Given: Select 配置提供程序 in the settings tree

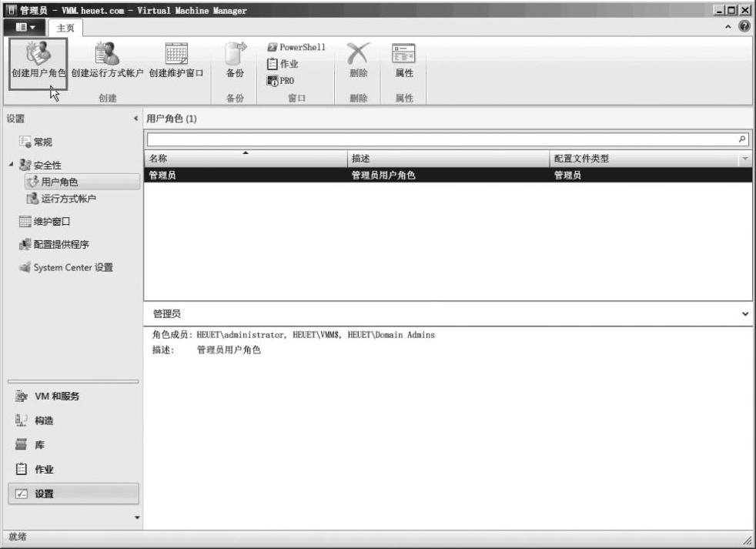Looking at the screenshot, I should [x=54, y=244].
